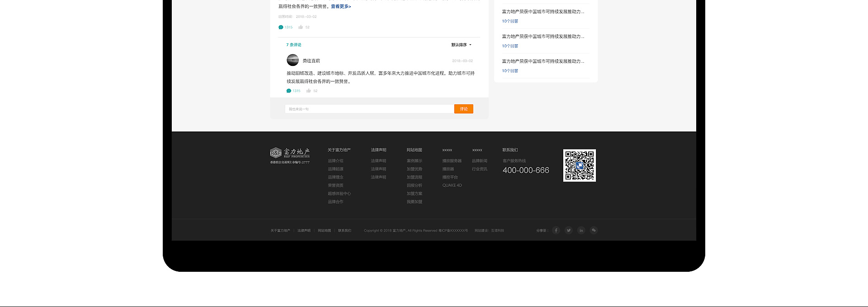
Task: Click the reply bubble icon under 勇往直前's comment
Action: tap(289, 91)
